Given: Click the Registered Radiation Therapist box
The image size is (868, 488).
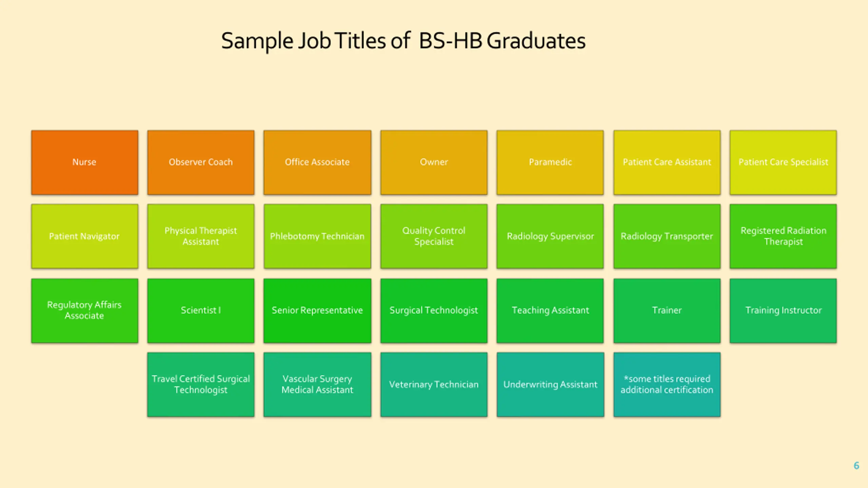Looking at the screenshot, I should click(783, 236).
